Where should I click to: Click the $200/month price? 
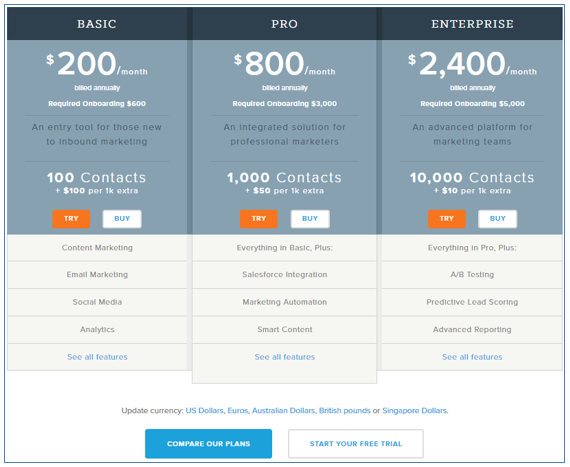click(x=97, y=64)
